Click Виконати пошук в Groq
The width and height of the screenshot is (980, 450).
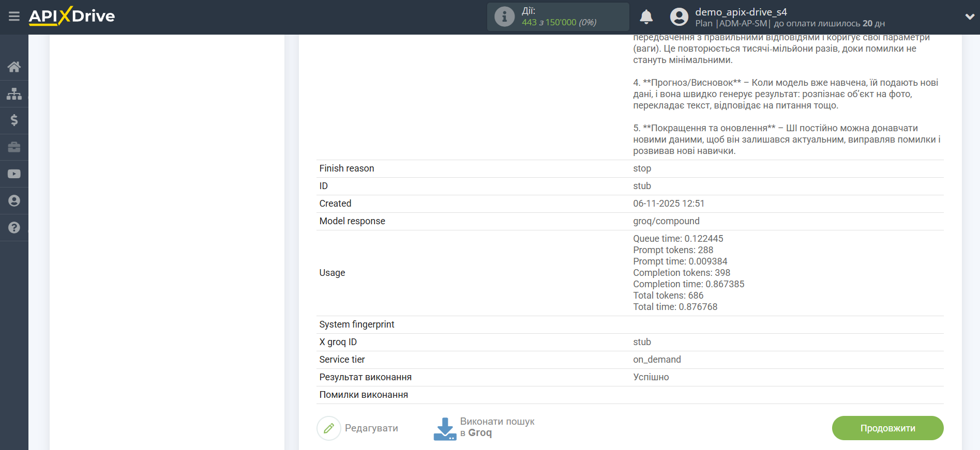pos(497,427)
